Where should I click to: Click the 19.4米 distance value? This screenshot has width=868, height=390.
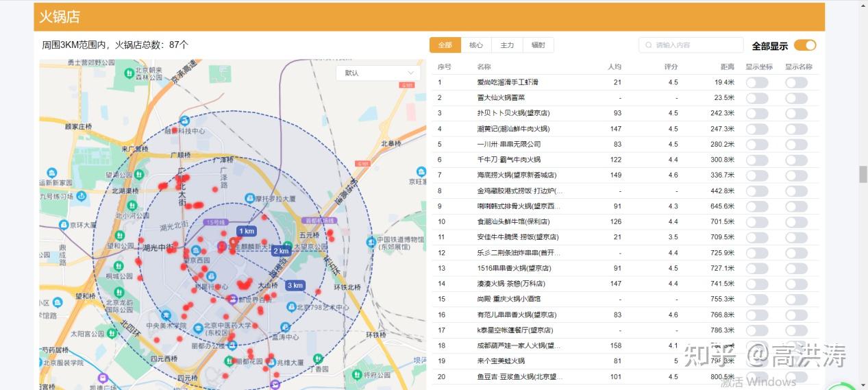725,82
